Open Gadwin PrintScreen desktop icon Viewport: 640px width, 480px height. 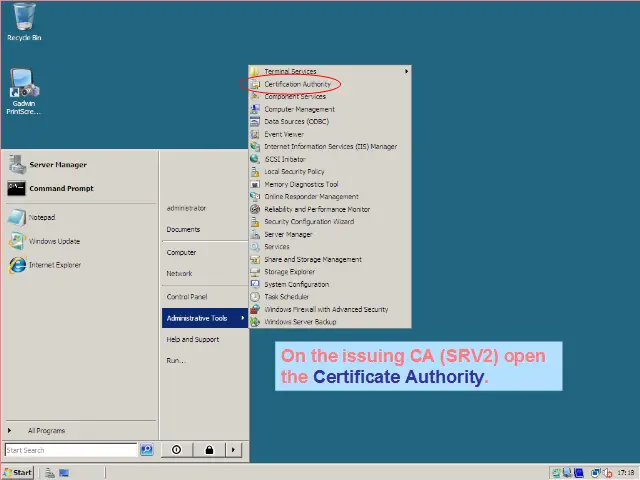(24, 83)
